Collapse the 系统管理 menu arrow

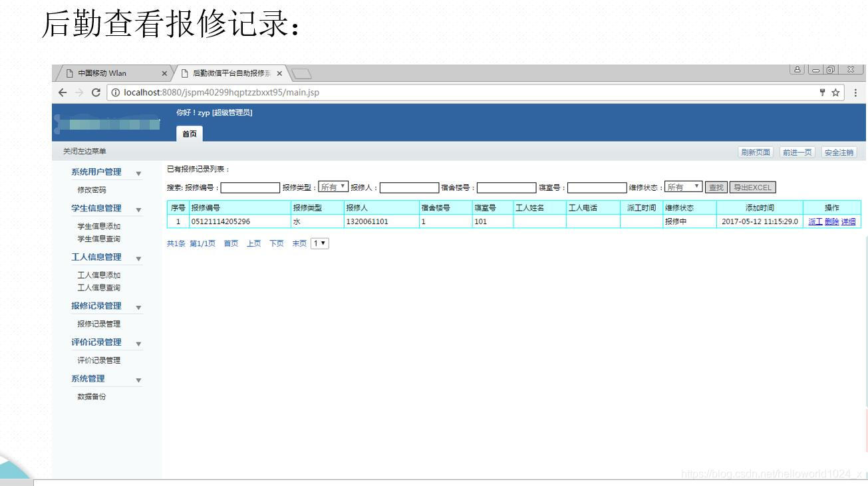(138, 380)
